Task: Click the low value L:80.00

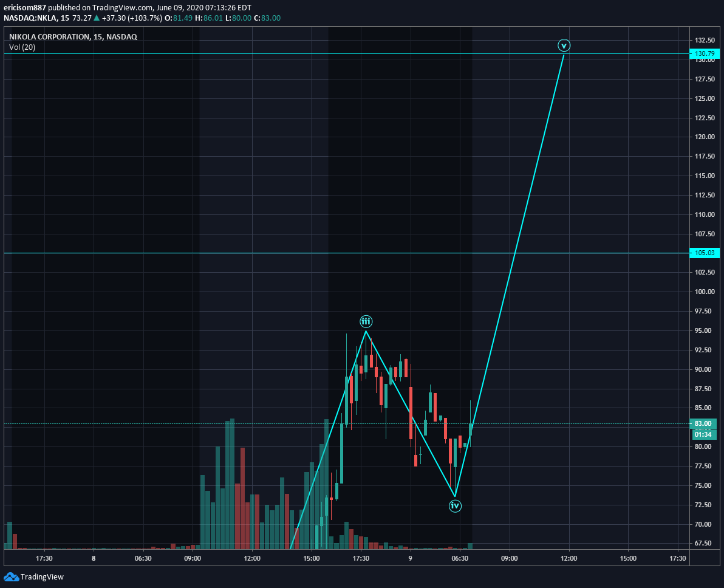Action: tap(238, 18)
